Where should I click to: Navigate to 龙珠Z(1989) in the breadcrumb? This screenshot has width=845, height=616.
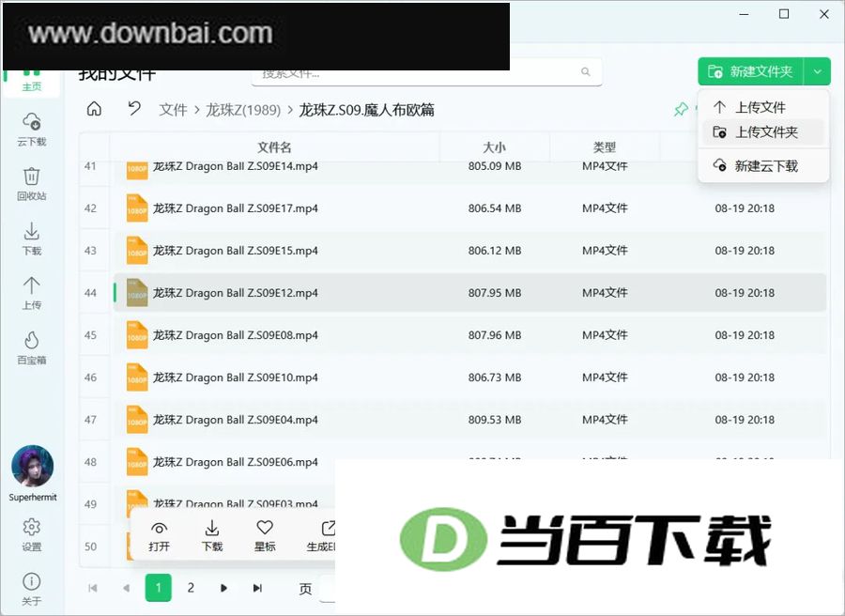[x=243, y=110]
